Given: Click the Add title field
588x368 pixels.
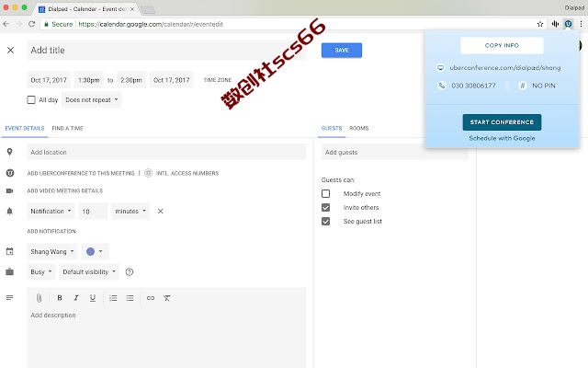Looking at the screenshot, I should [166, 50].
